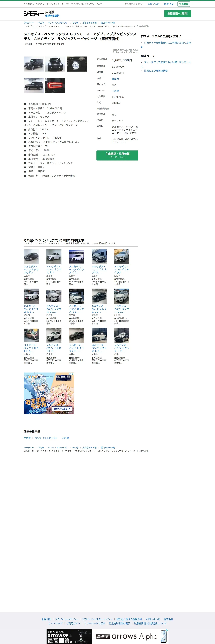Click top breadcrumb 中古車
This screenshot has width=215, height=644.
(41, 23)
